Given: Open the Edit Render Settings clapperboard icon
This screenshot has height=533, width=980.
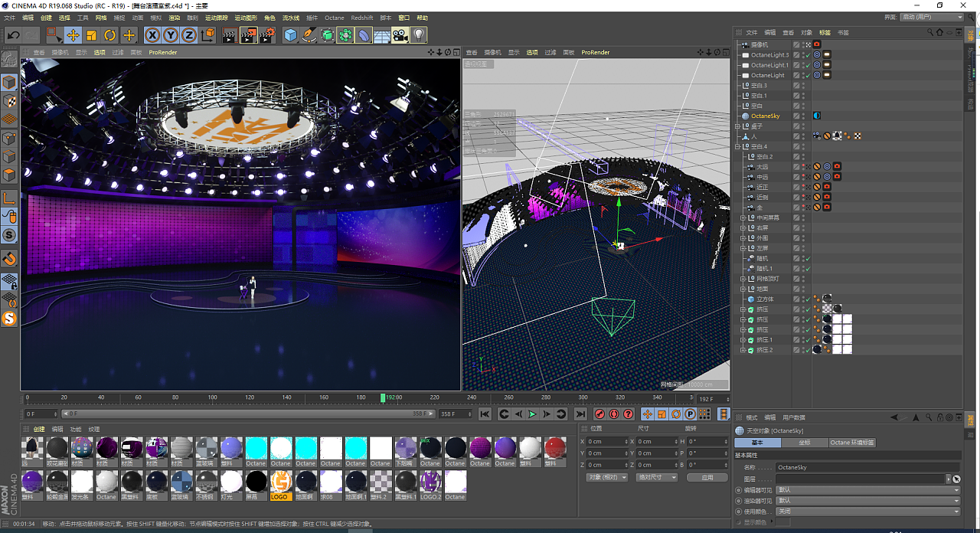Looking at the screenshot, I should [266, 35].
